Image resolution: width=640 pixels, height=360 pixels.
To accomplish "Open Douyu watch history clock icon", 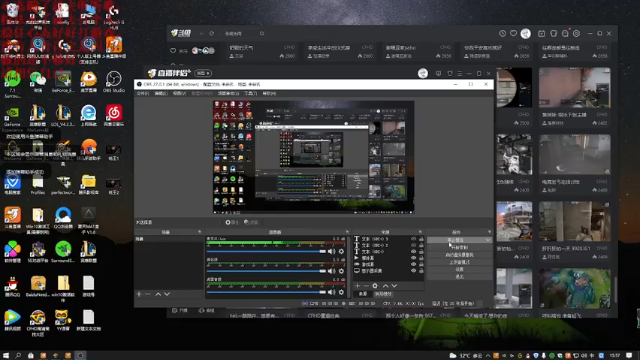I will tap(502, 33).
